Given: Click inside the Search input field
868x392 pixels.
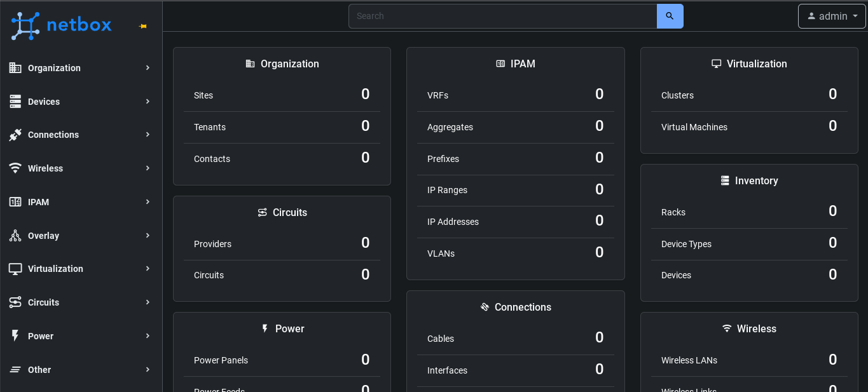Looking at the screenshot, I should (502, 15).
